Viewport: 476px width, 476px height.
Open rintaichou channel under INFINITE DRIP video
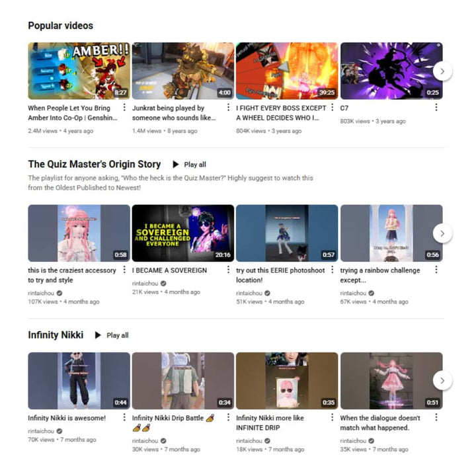[249, 440]
